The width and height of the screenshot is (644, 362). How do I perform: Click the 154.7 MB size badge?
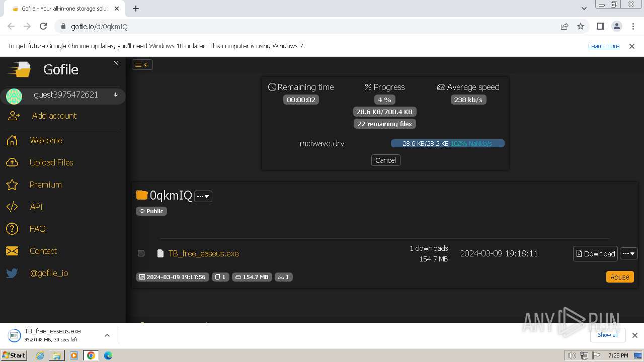[x=252, y=277]
